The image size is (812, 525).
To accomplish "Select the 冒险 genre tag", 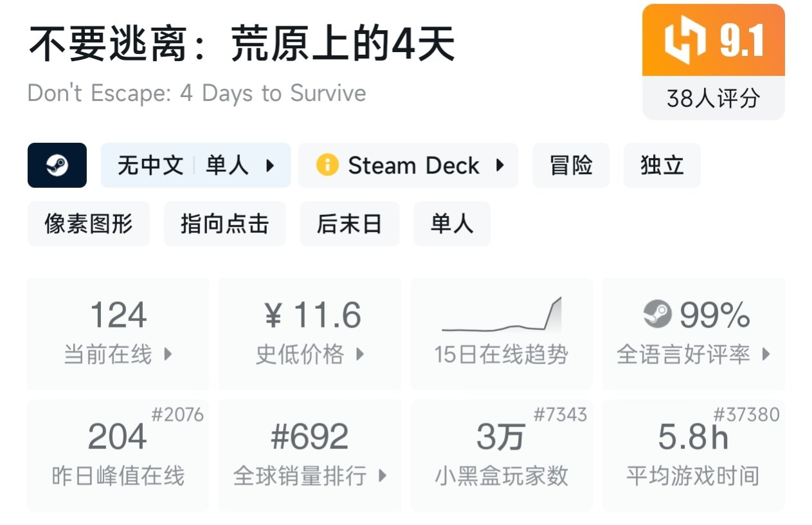I will click(x=571, y=165).
